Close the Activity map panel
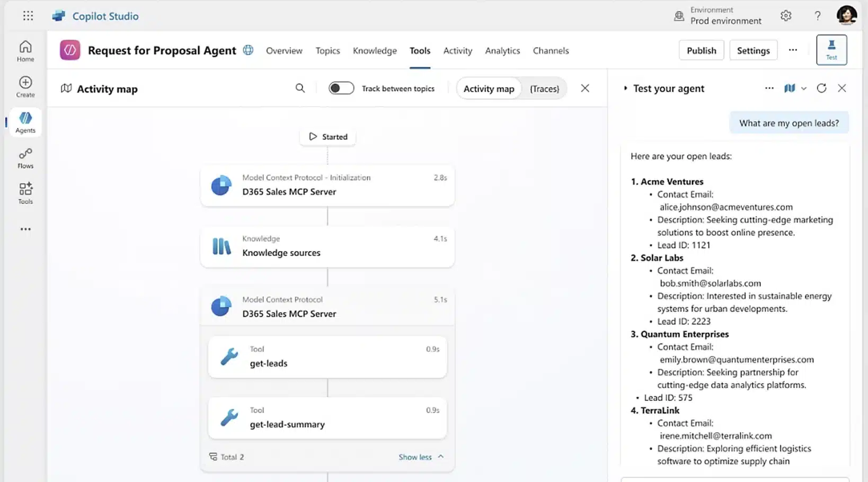The width and height of the screenshot is (868, 482). tap(585, 88)
